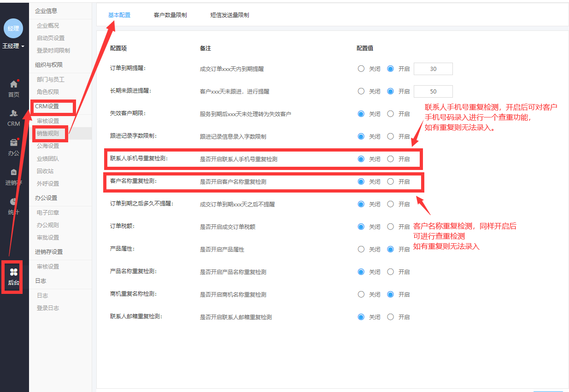Open 角色权限 menu item

(x=48, y=92)
